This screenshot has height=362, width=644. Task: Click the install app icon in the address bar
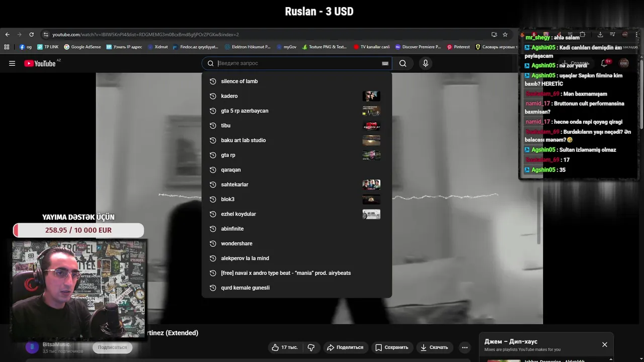click(x=494, y=35)
